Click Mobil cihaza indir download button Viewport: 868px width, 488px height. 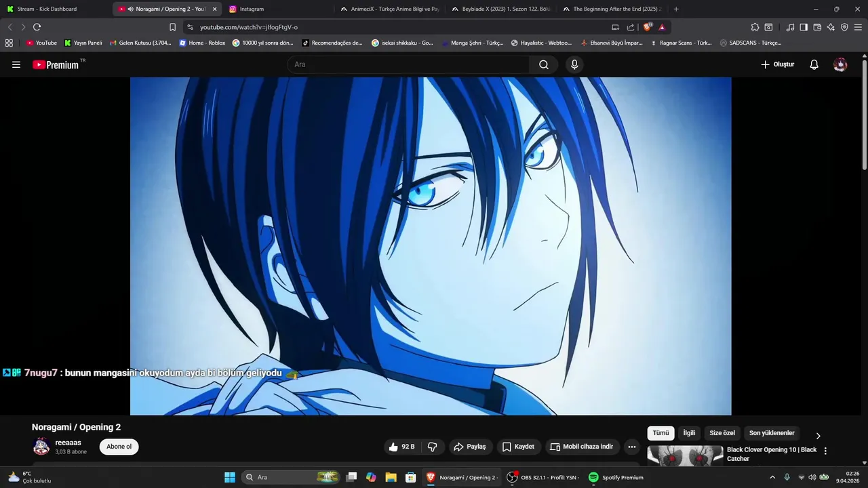tap(582, 447)
